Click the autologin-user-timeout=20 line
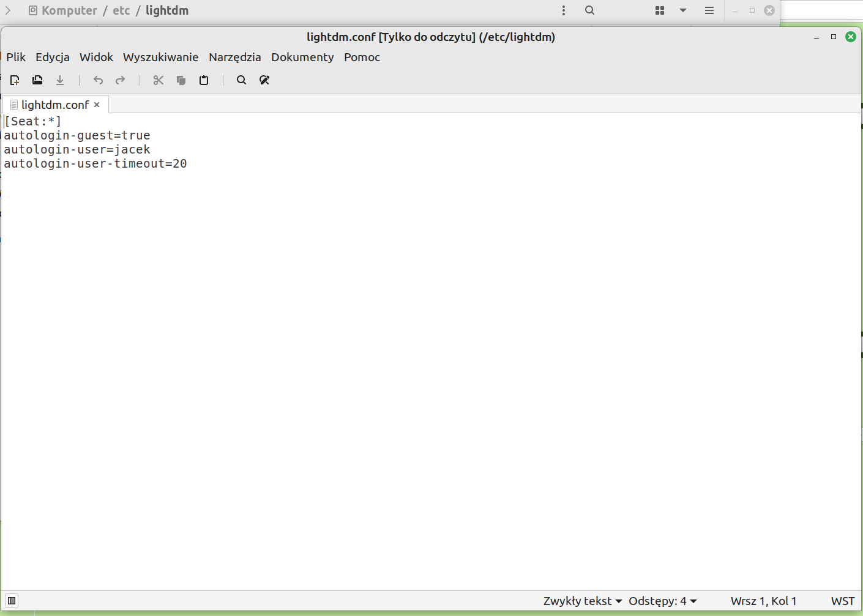 coord(95,163)
